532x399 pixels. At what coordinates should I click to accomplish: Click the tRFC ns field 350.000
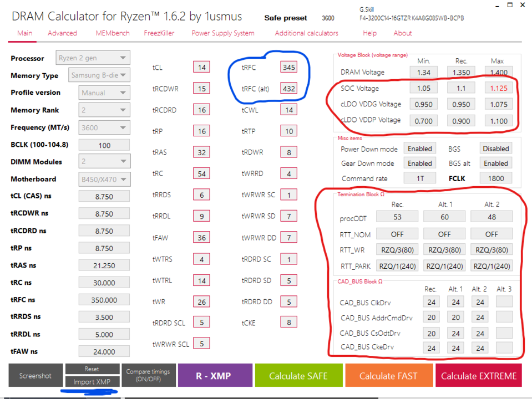[x=104, y=300]
